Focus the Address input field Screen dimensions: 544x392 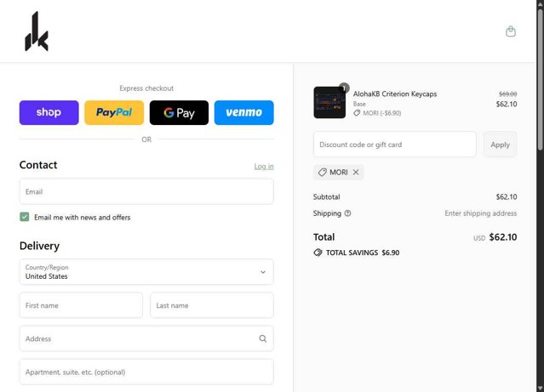click(146, 338)
